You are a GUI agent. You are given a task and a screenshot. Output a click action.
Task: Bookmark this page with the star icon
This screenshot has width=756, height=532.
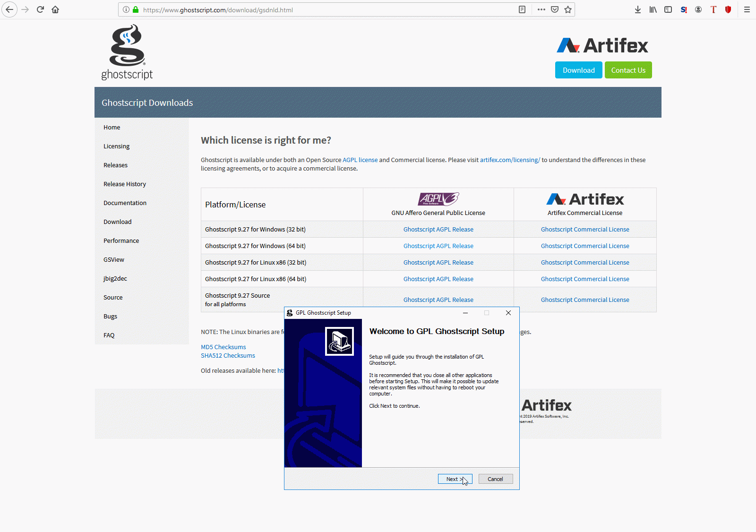coord(568,9)
